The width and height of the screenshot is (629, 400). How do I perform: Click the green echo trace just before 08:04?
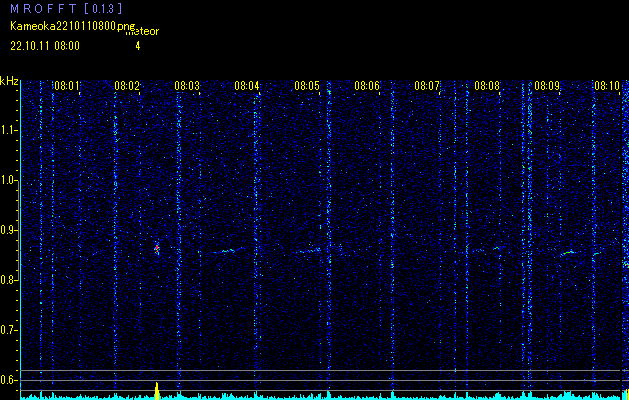pos(228,251)
